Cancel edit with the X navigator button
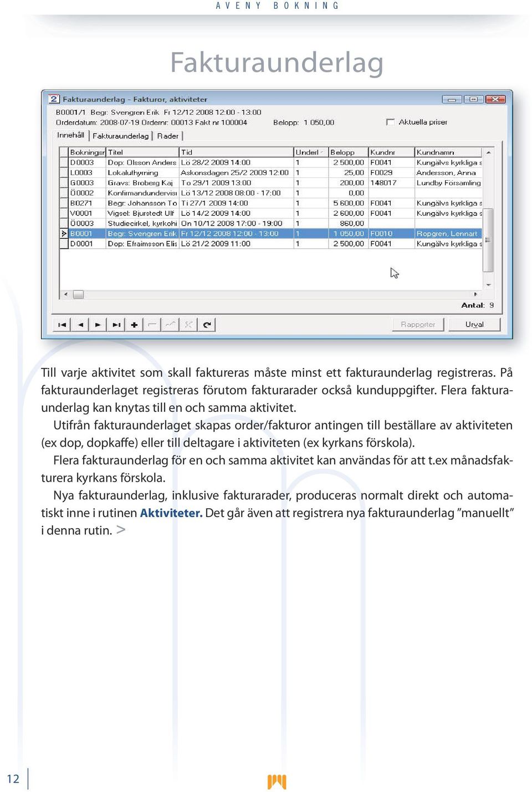Viewport: 532px width, 792px height. (188, 325)
